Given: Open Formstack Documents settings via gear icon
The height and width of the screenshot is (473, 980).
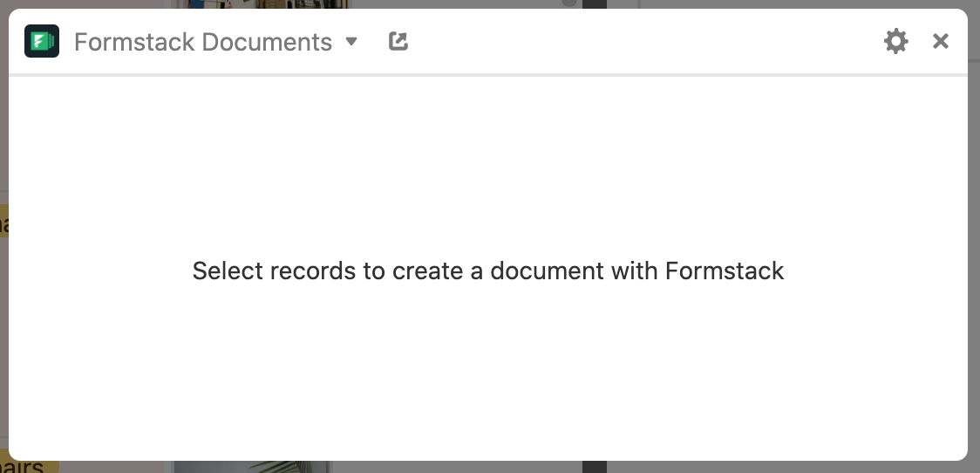Looking at the screenshot, I should 895,41.
